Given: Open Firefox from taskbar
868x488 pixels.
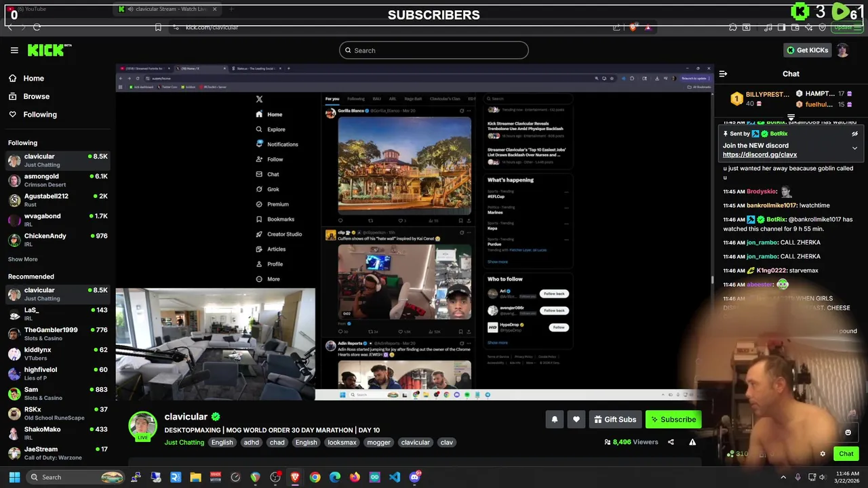Looking at the screenshot, I should coord(355,477).
